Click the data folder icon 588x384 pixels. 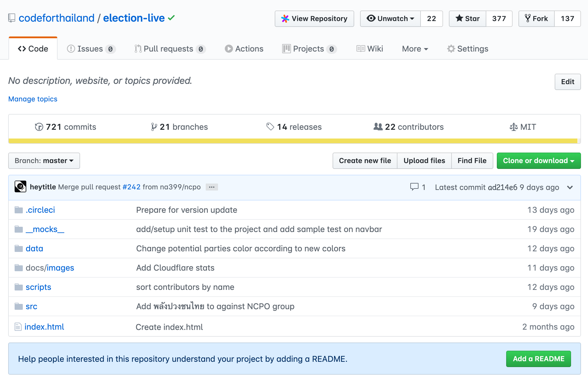point(19,248)
